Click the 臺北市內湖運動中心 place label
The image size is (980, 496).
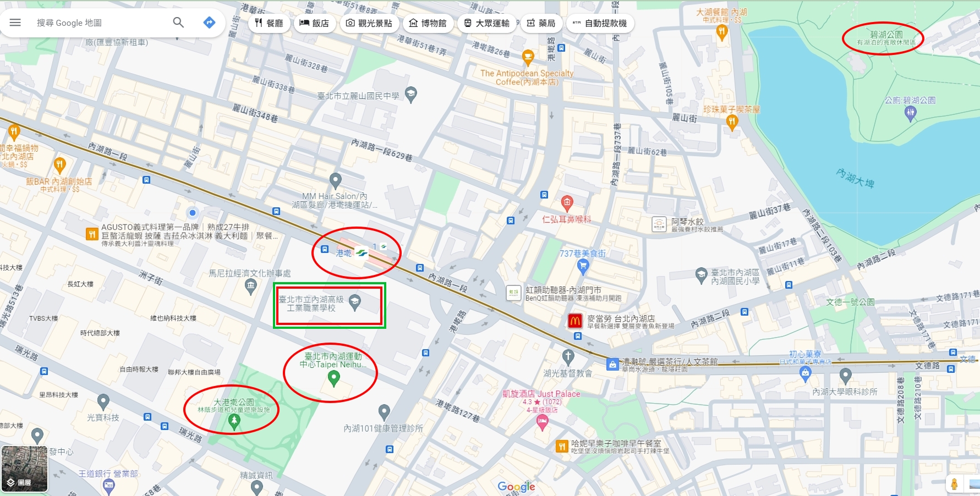333,360
